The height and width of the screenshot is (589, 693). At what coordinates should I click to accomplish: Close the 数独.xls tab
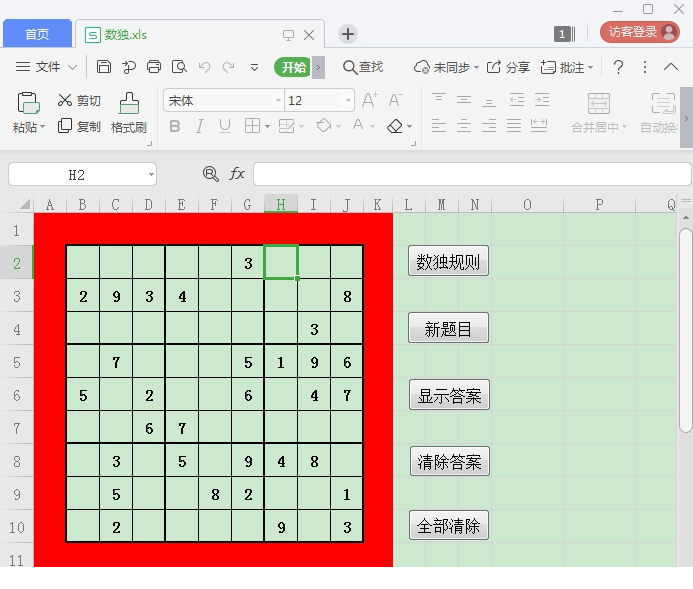309,35
